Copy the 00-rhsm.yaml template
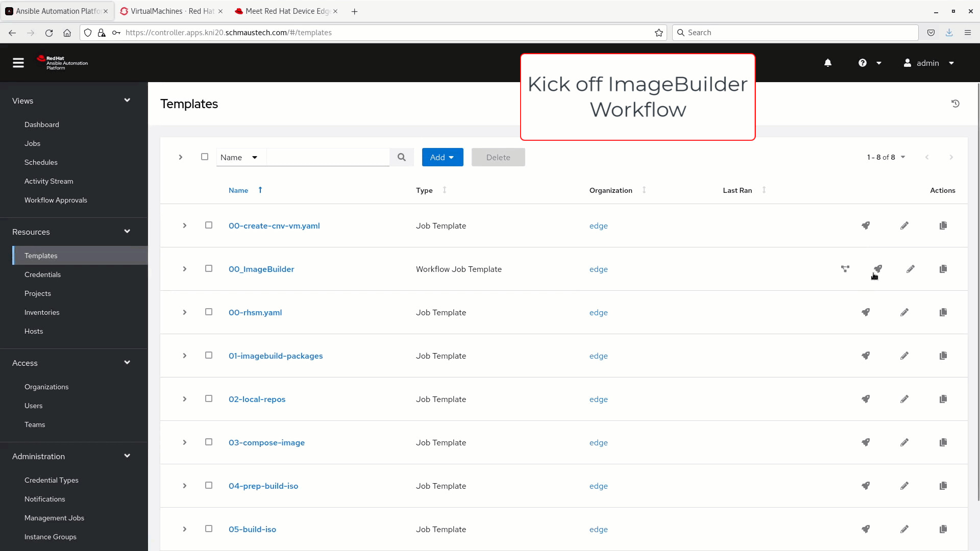This screenshot has height=551, width=980. coord(943,312)
